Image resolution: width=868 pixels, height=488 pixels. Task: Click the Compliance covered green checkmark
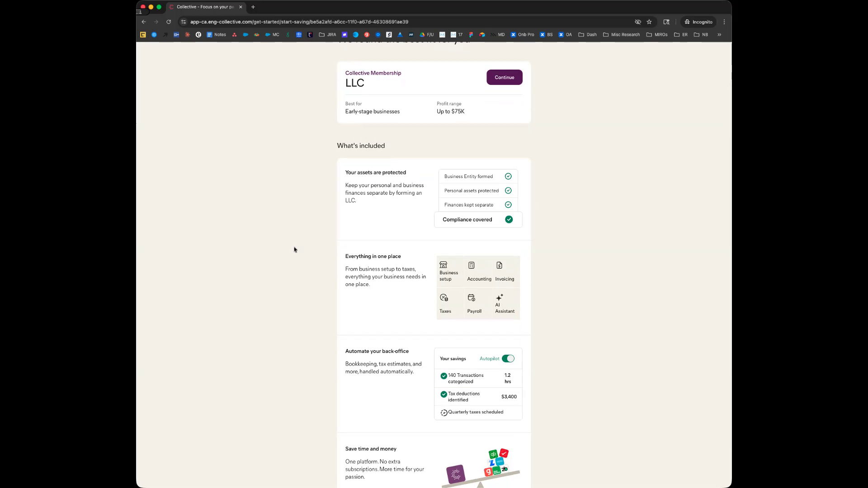[509, 220]
